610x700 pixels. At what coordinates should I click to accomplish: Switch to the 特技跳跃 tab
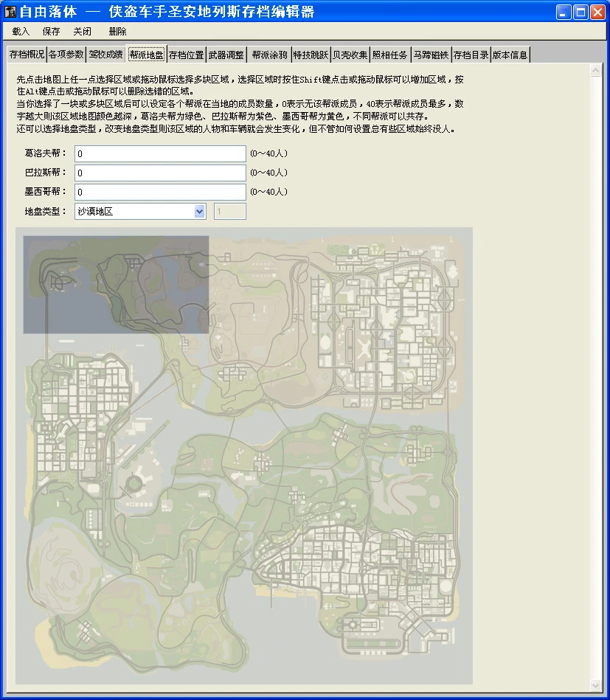point(311,55)
